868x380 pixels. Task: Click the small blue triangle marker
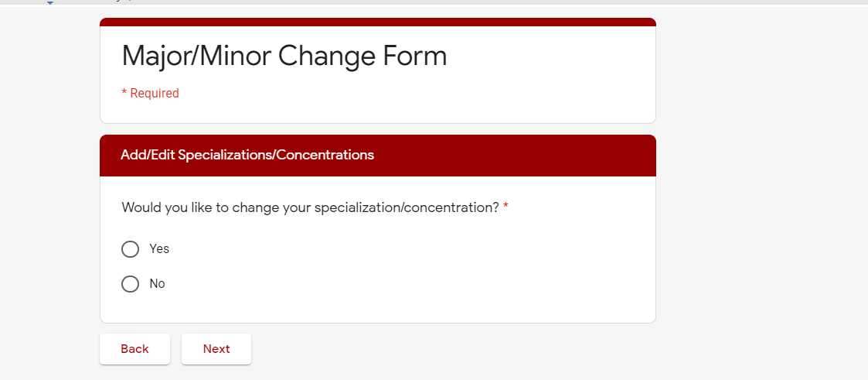click(49, 2)
